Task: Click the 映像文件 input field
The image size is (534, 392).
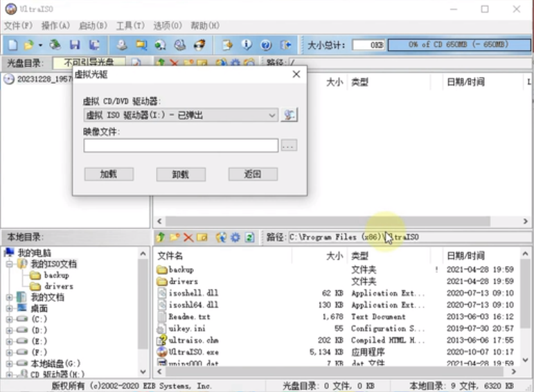Action: (181, 145)
